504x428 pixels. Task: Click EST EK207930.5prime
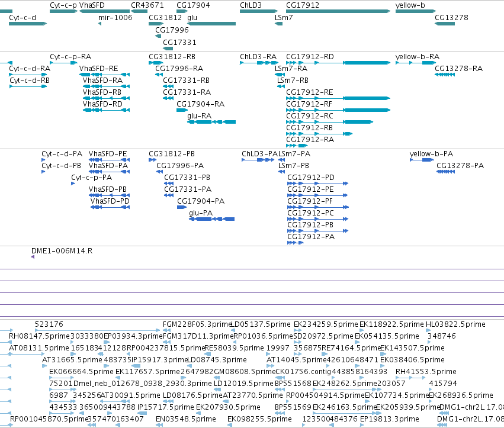[x=228, y=407]
